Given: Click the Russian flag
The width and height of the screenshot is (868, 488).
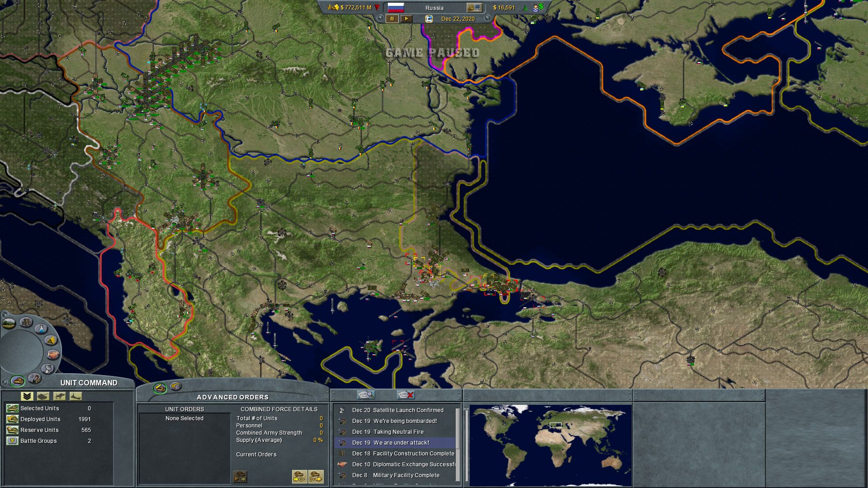Looking at the screenshot, I should tap(396, 8).
